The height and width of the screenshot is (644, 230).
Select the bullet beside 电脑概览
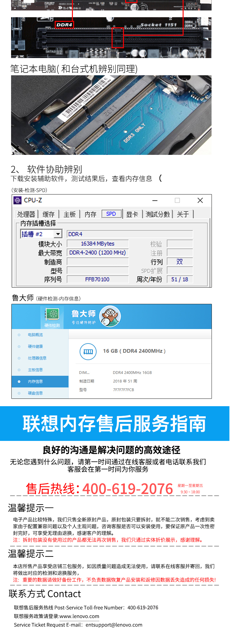click(x=19, y=335)
